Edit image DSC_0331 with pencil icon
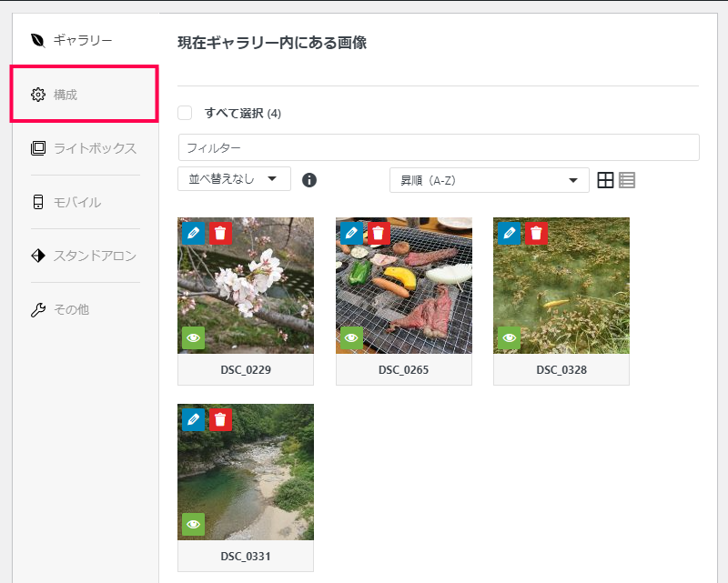 click(x=193, y=419)
